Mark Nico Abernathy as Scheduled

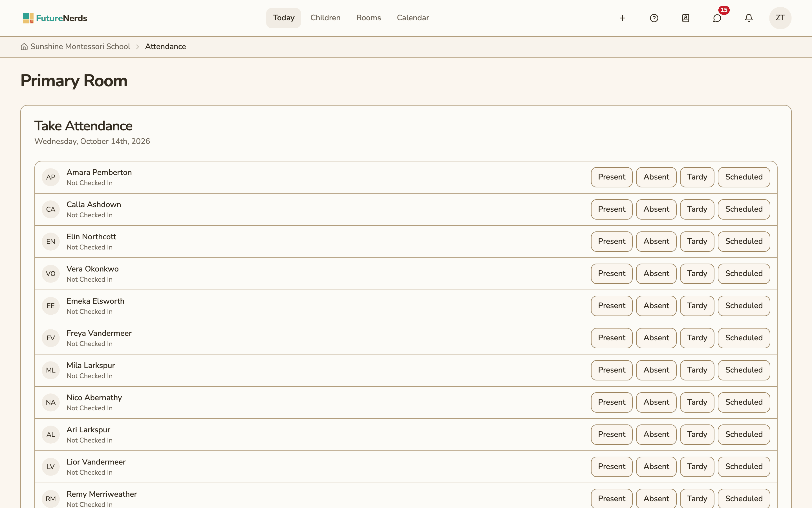click(x=743, y=402)
